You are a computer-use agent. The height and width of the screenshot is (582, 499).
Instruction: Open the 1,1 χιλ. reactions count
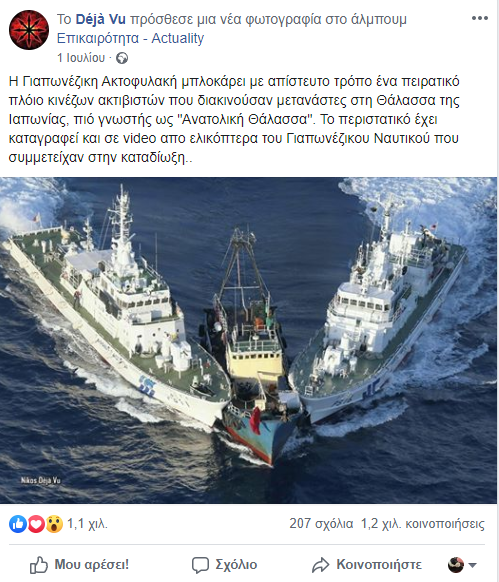(87, 524)
